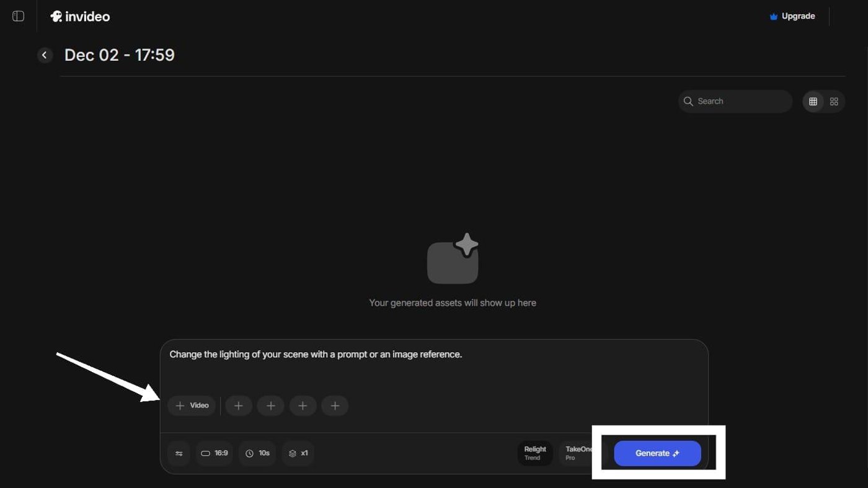Open the x1 variations count selector
The height and width of the screenshot is (488, 868).
coord(298,453)
